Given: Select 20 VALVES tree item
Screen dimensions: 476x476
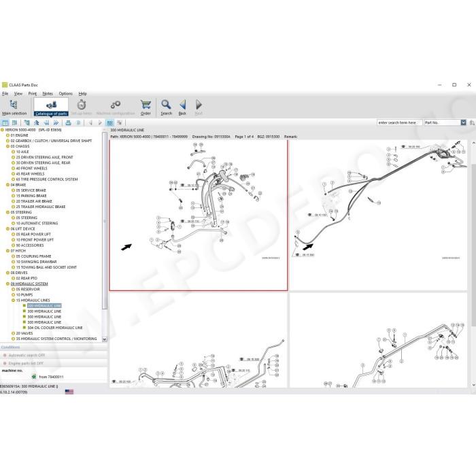Looking at the screenshot, I should [x=24, y=333].
